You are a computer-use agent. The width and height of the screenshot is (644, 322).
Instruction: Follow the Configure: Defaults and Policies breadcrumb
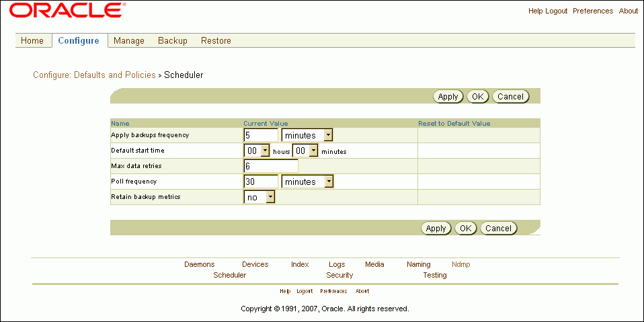94,75
